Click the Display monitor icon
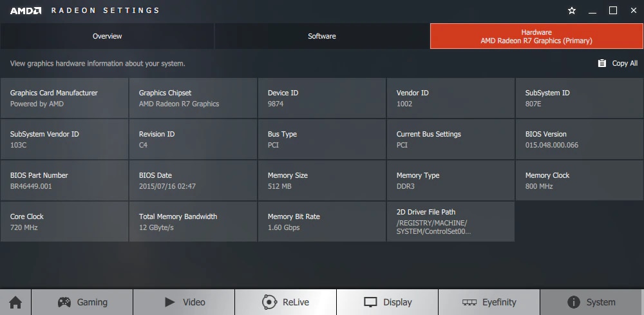The height and width of the screenshot is (315, 644). [x=370, y=303]
